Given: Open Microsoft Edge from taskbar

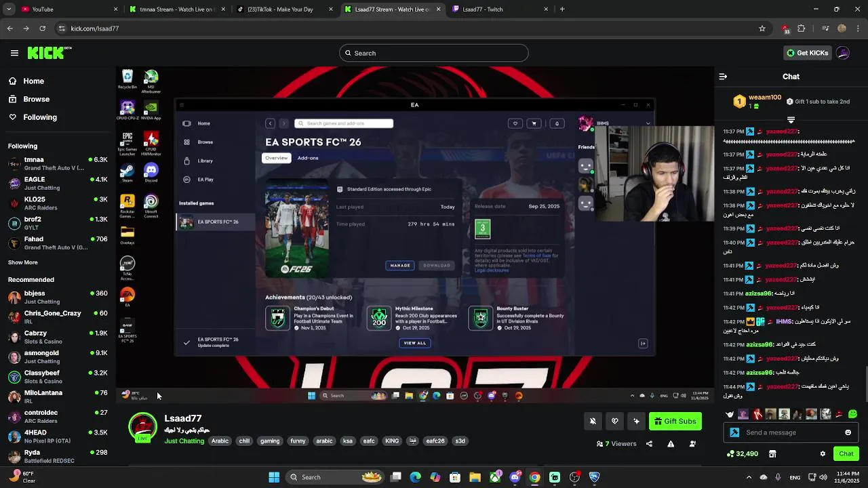Looking at the screenshot, I should 416,477.
